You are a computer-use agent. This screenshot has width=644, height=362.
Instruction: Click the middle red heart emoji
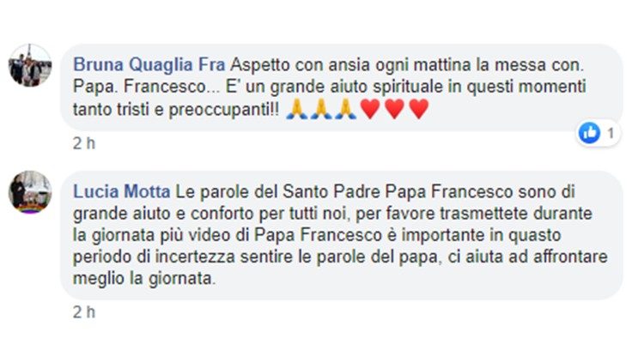[395, 110]
